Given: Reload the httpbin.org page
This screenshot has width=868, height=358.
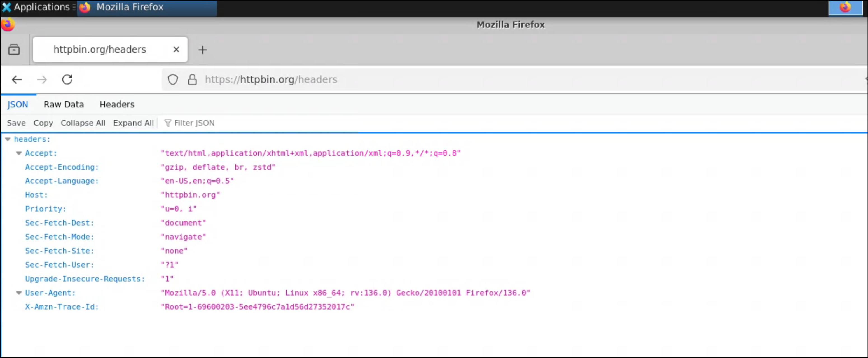Looking at the screenshot, I should 67,79.
